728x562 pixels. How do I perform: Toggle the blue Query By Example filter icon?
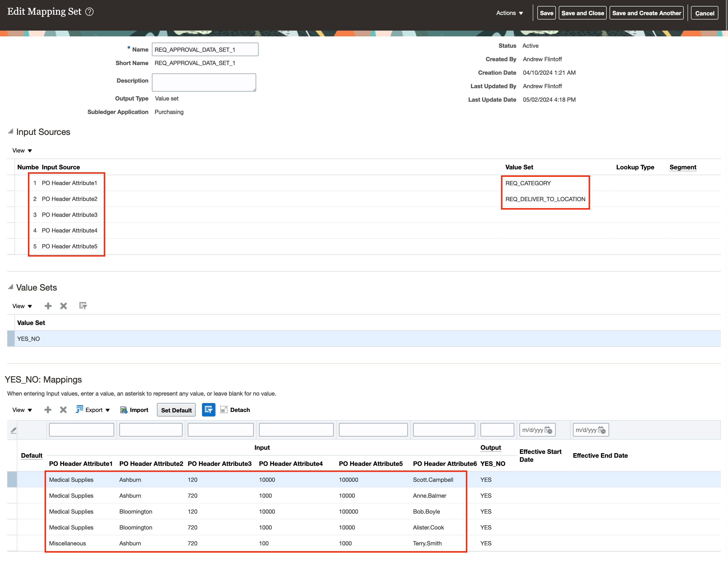[x=209, y=410]
